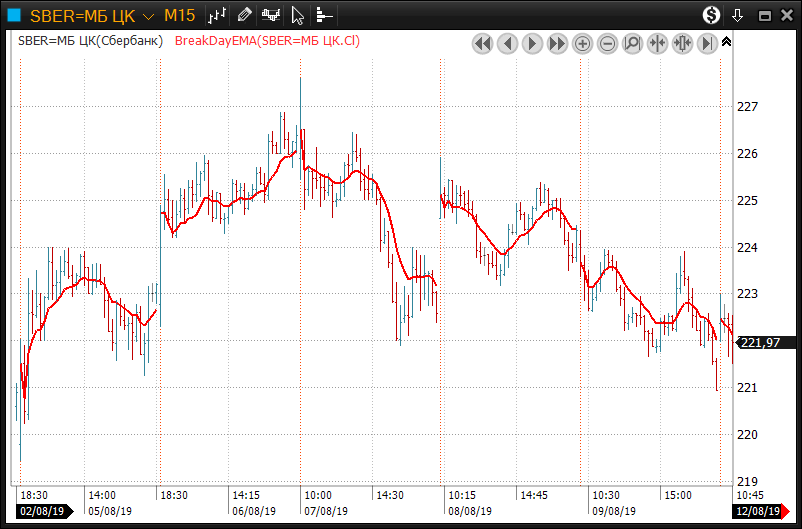Jump to the latest bar
Viewport: 802px width, 529px height.
(708, 44)
